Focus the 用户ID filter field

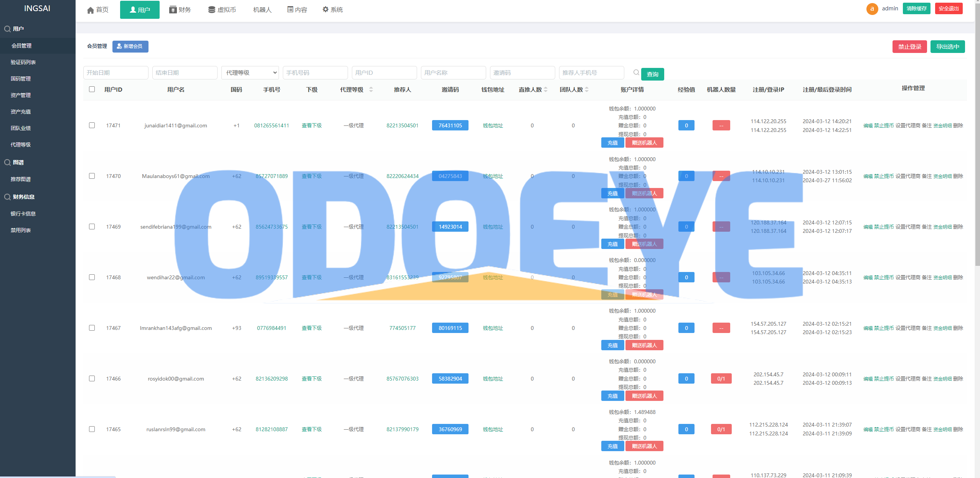pos(384,73)
